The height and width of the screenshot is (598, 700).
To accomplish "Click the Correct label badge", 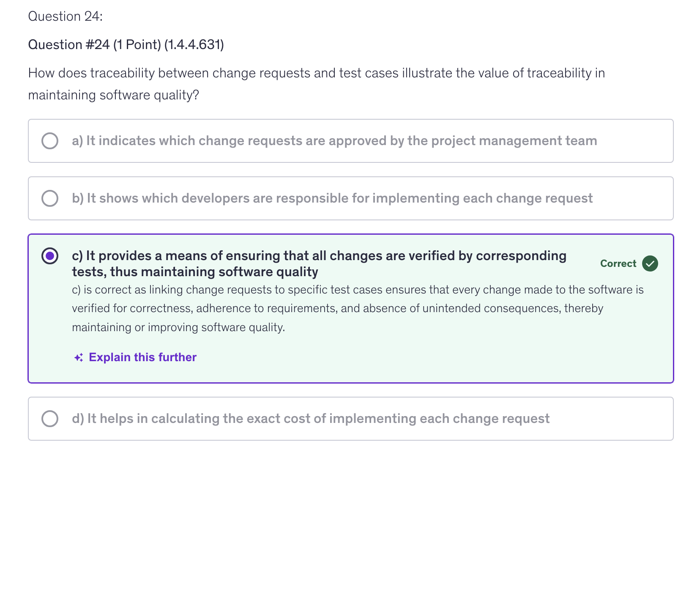I will click(618, 263).
